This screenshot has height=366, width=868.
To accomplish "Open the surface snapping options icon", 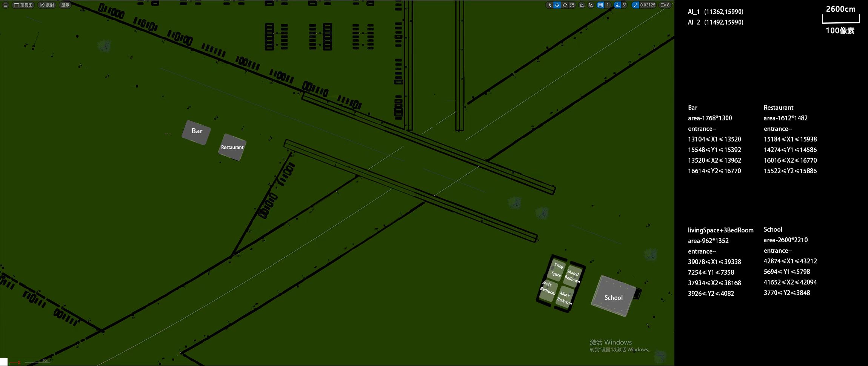I will pyautogui.click(x=591, y=5).
